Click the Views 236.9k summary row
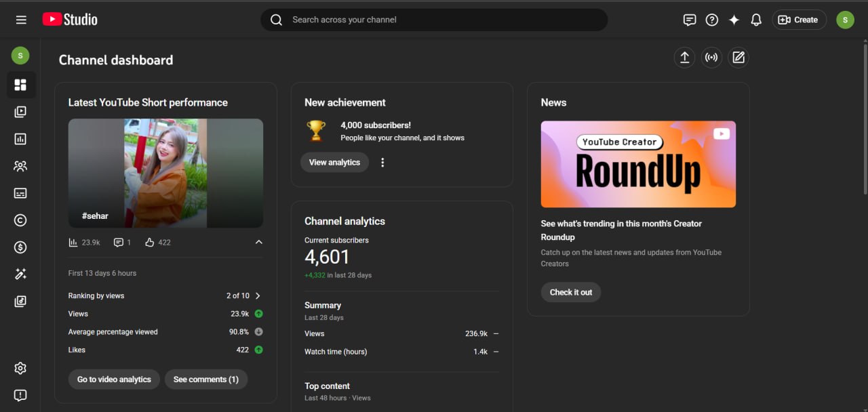This screenshot has width=868, height=412. (x=401, y=333)
